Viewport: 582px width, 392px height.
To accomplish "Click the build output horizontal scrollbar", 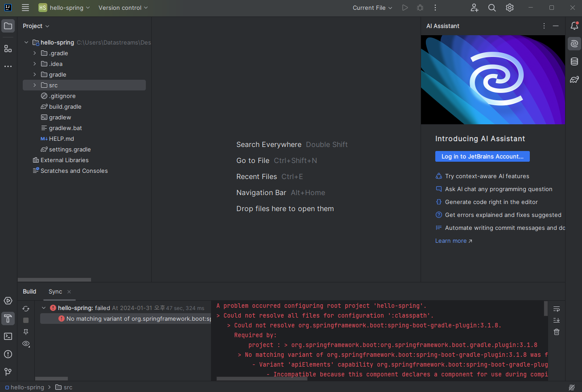I will (262, 379).
